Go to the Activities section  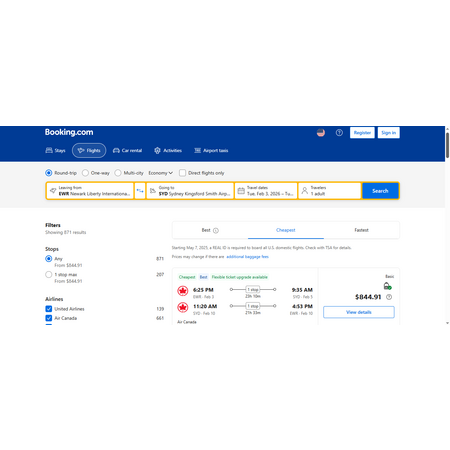(168, 150)
